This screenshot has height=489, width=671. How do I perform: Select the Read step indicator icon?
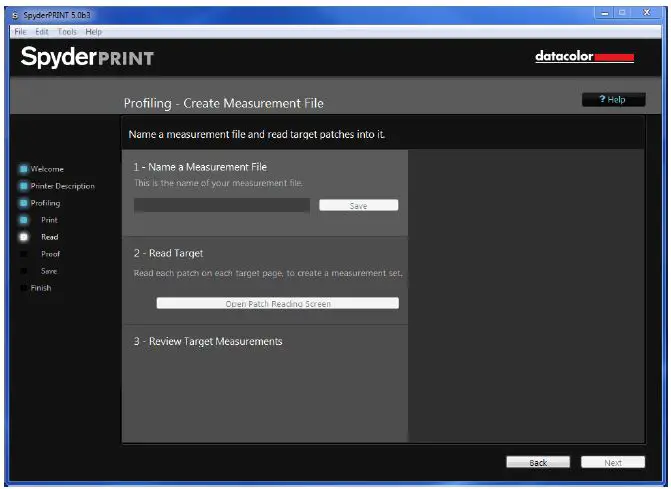coord(24,237)
